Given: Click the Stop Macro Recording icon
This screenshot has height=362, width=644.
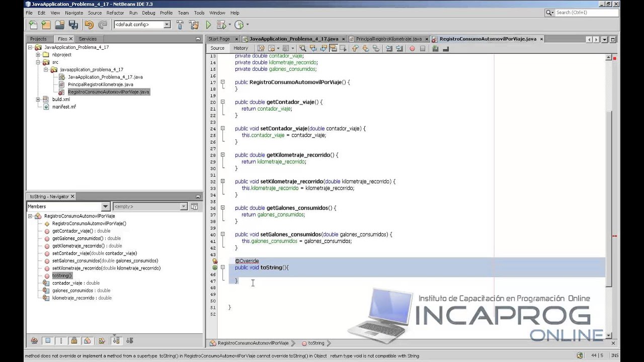Looking at the screenshot, I should click(x=423, y=48).
